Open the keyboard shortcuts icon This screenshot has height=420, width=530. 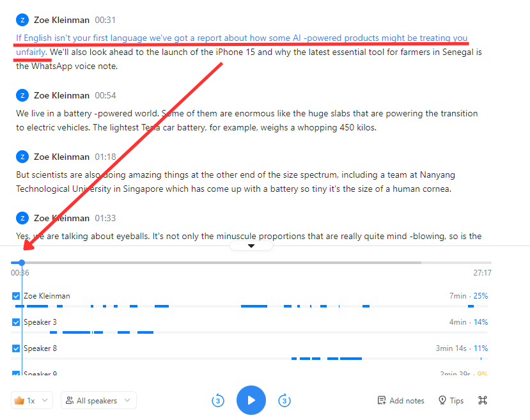(483, 400)
